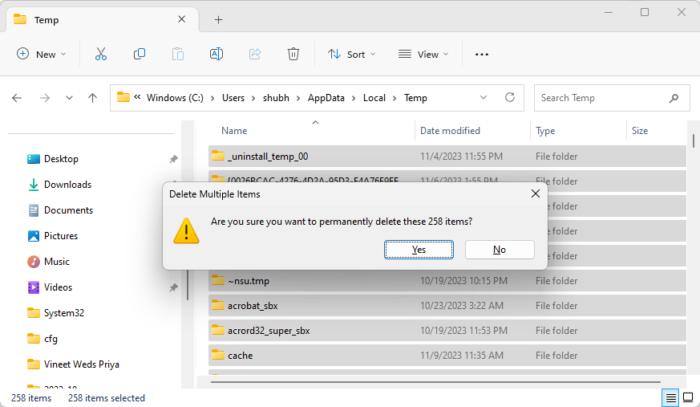The height and width of the screenshot is (407, 700).
Task: Open System32 in the sidebar
Action: tap(64, 313)
